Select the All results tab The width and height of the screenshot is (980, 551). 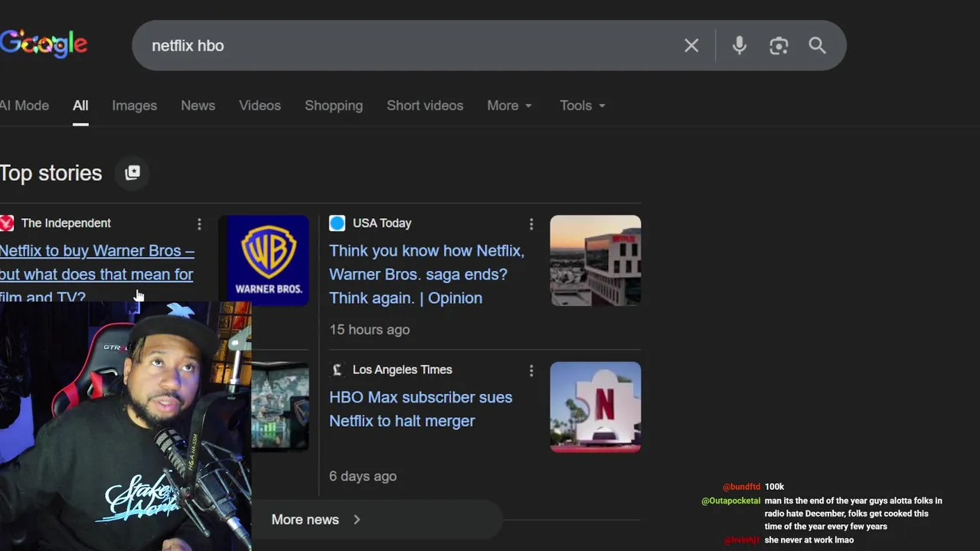click(x=80, y=106)
